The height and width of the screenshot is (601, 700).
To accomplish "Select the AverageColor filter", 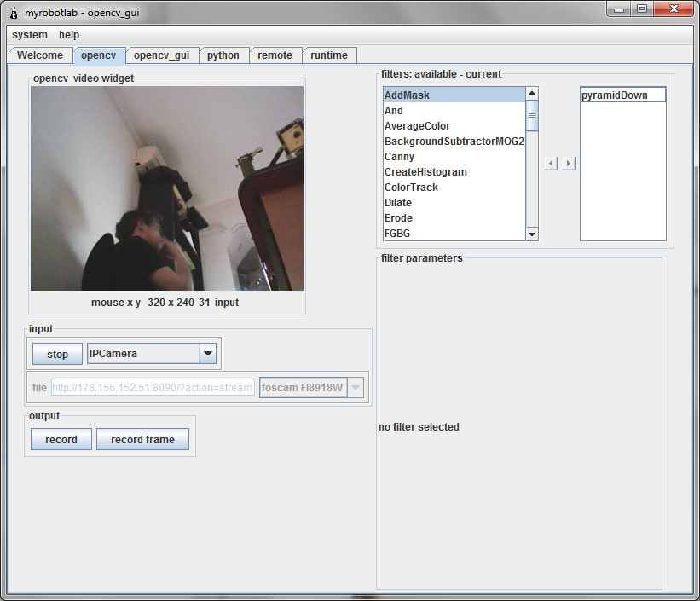I will pyautogui.click(x=454, y=126).
